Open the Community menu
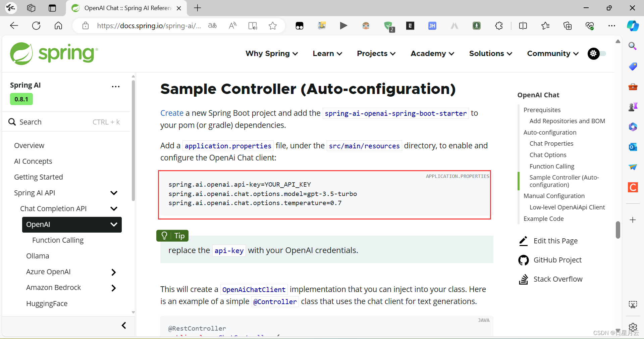This screenshot has width=644, height=339. click(x=553, y=53)
